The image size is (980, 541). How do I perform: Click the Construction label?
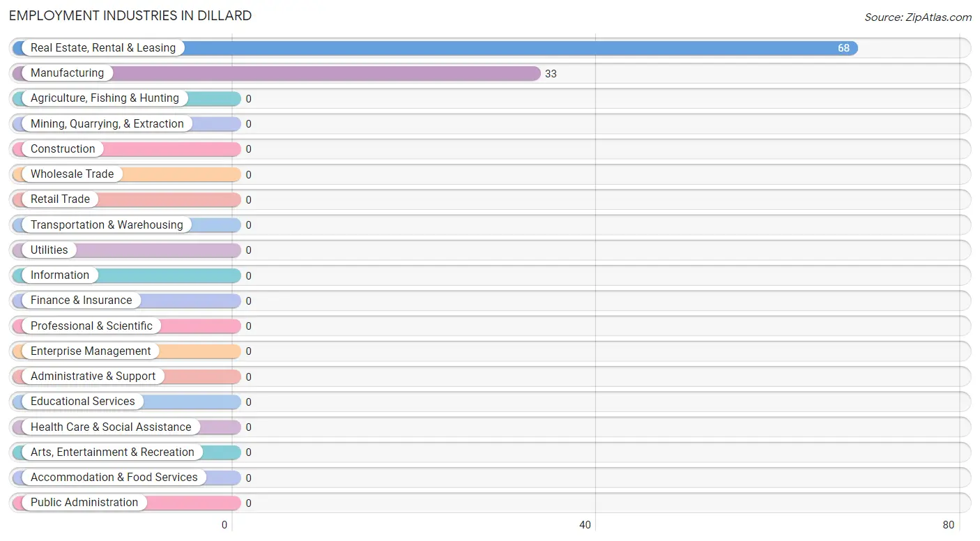(63, 149)
